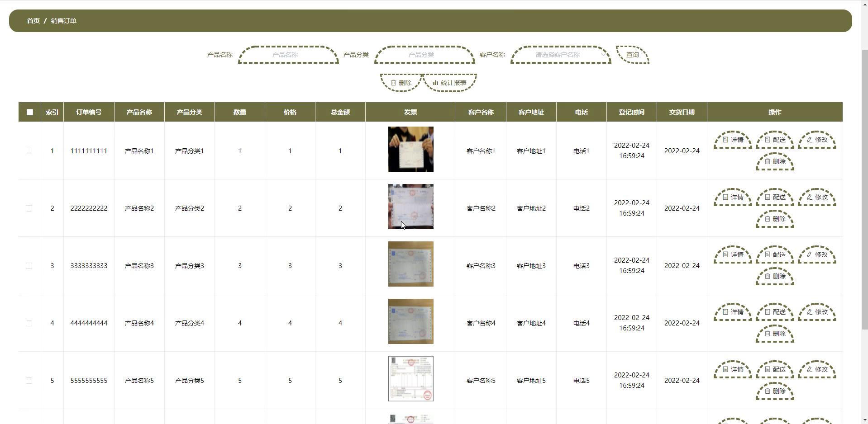Click 配送 button for order 1111111111

click(x=775, y=140)
